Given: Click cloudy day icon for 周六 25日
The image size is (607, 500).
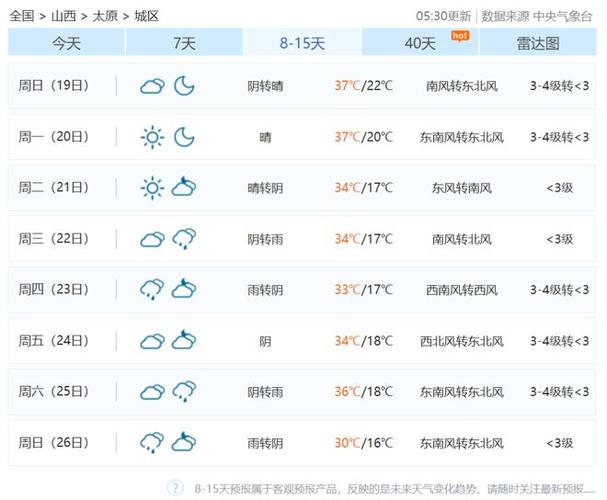Looking at the screenshot, I should pos(153,392).
